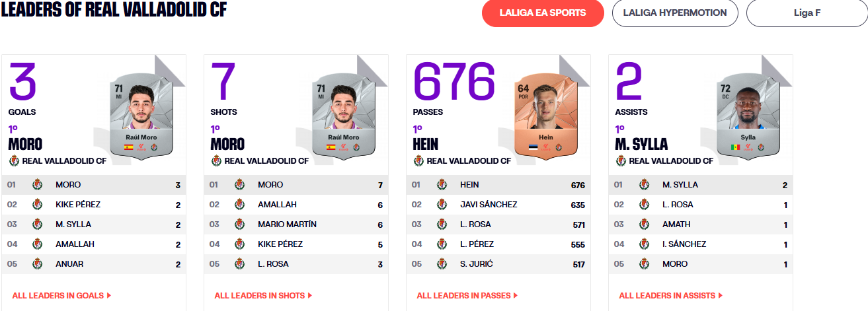868x311 pixels.
Task: Click club crest beside Amath in Assists list
Action: [644, 225]
